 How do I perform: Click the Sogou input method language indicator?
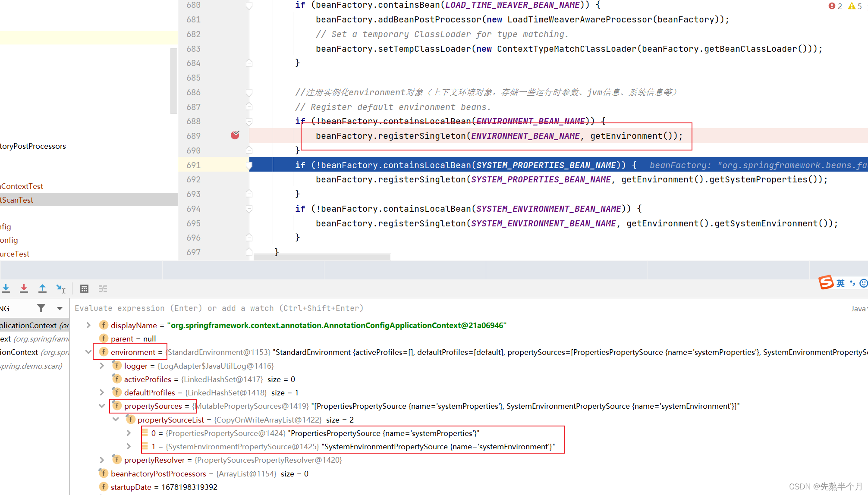point(840,283)
